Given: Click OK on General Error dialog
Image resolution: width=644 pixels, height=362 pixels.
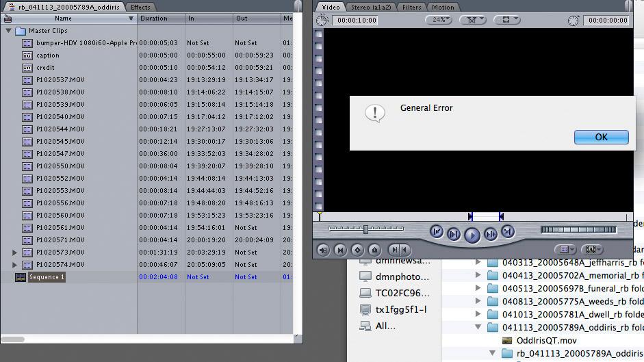Looking at the screenshot, I should point(601,137).
